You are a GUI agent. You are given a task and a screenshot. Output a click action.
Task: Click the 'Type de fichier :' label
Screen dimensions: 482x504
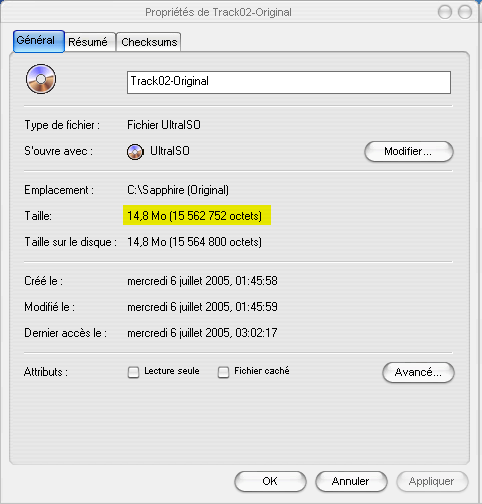[62, 125]
